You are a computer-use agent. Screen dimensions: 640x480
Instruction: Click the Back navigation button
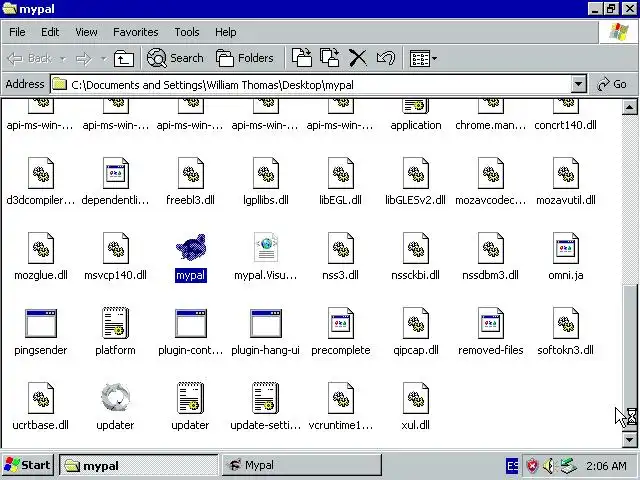point(30,58)
